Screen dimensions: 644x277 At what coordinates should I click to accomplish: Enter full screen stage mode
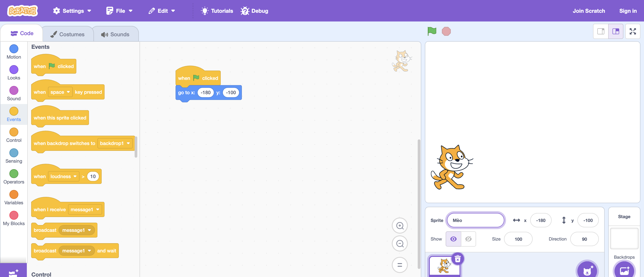coord(633,31)
